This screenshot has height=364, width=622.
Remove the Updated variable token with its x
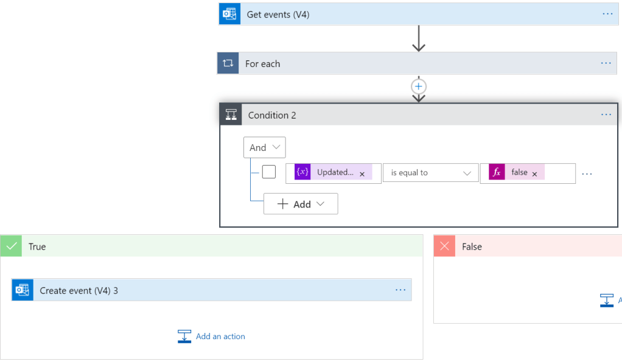pos(362,174)
